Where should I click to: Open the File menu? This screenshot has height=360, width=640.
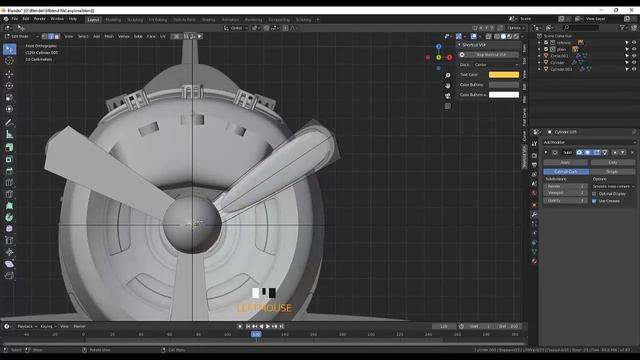[x=15, y=19]
